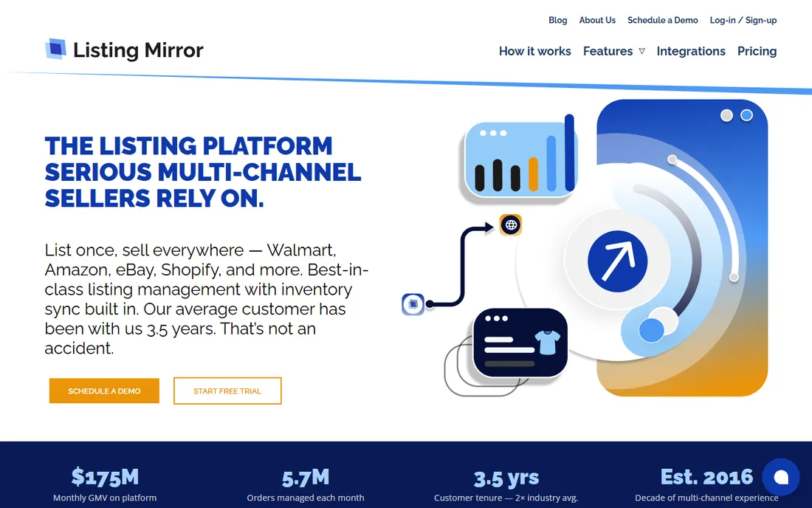The width and height of the screenshot is (812, 508).
Task: Click 'Monthly GMV on platform' text
Action: pyautogui.click(x=105, y=498)
